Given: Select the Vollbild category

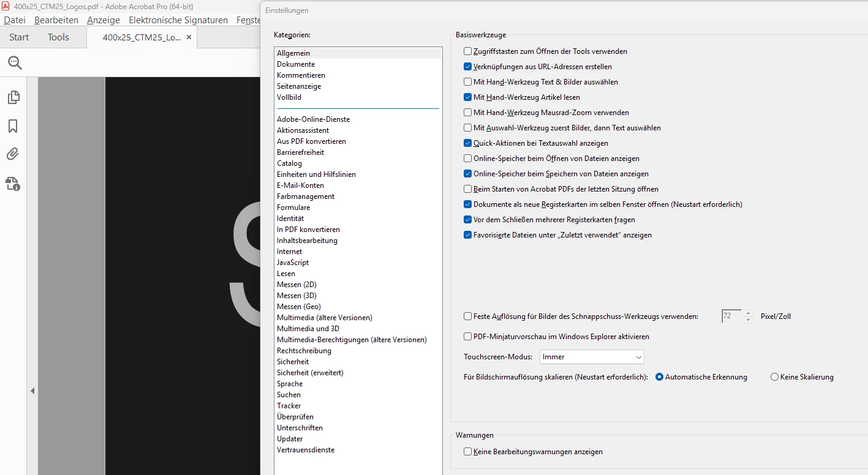Looking at the screenshot, I should (x=358, y=97).
